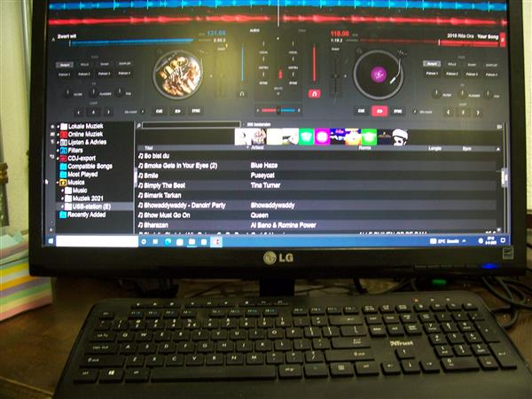Open the Filters folder icon
532x399 pixels.
[x=63, y=150]
